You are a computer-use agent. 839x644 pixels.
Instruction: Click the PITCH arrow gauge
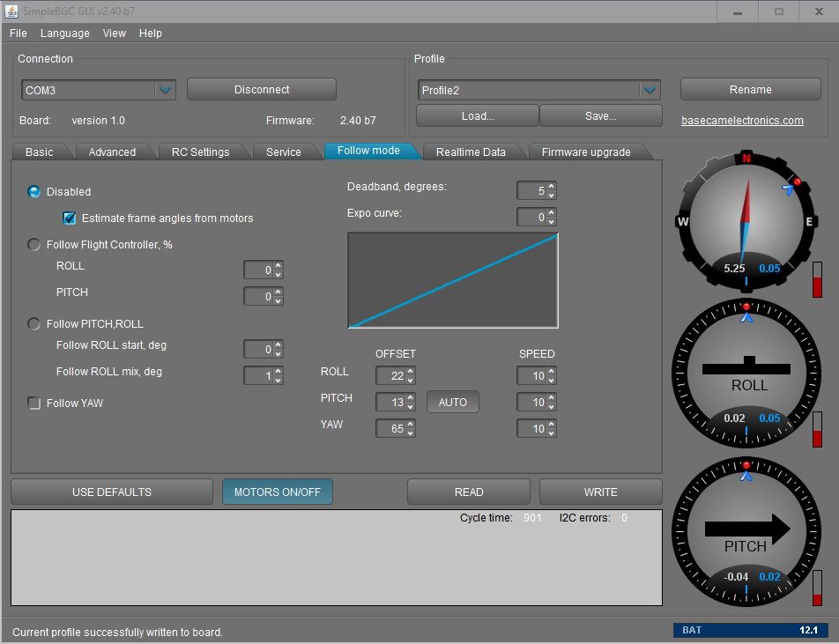(746, 530)
